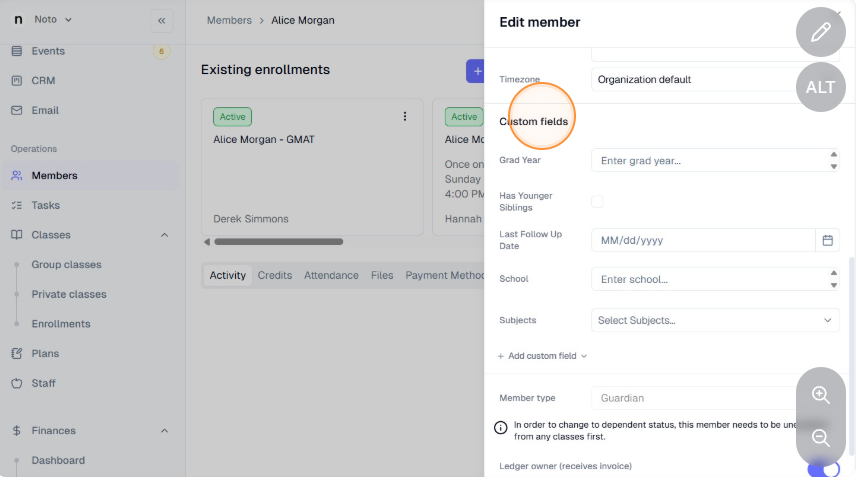Click the info icon beside dependent status note
The width and height of the screenshot is (858, 486).
[x=501, y=427]
